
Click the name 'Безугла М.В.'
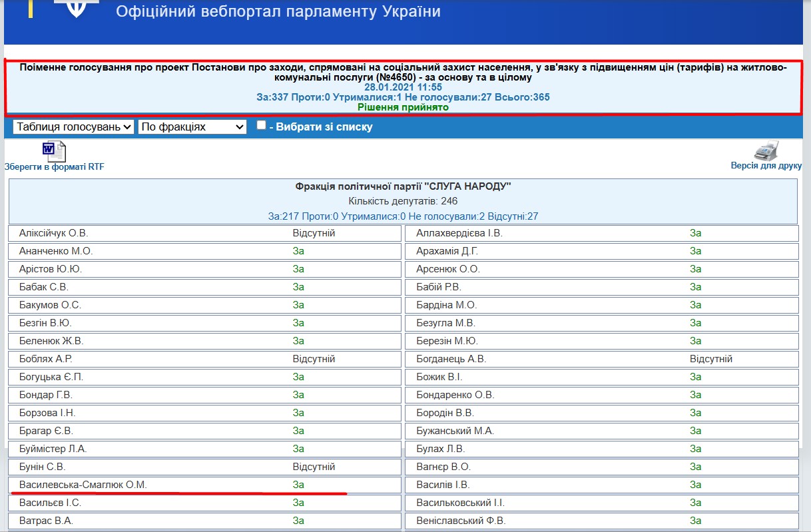tap(445, 323)
